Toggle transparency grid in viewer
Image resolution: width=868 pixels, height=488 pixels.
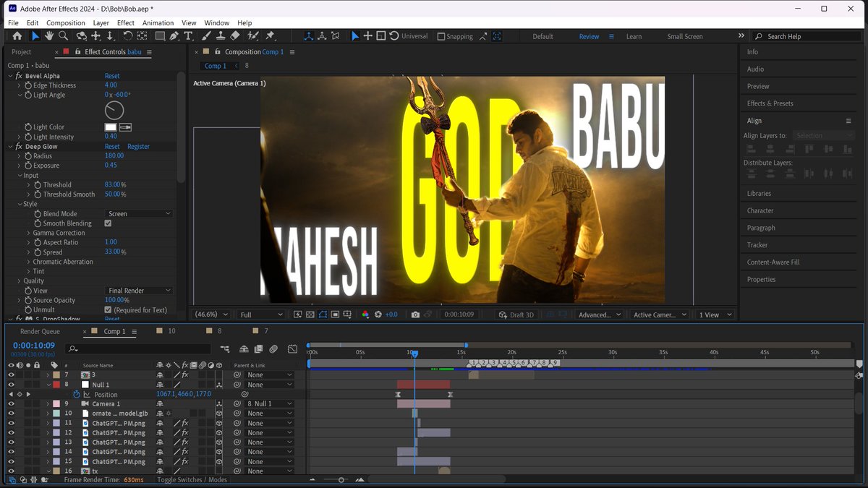310,314
